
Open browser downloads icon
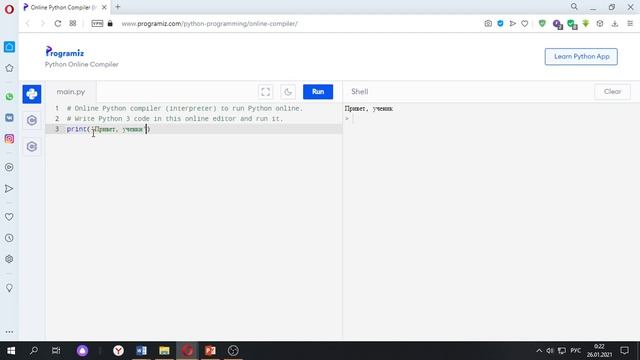click(x=615, y=24)
